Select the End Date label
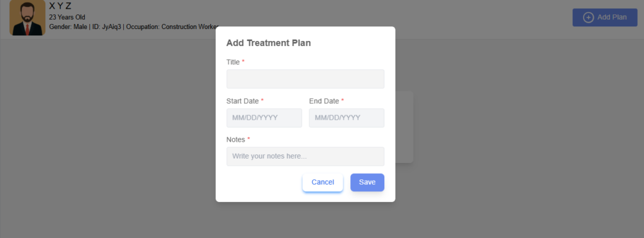 tap(324, 101)
